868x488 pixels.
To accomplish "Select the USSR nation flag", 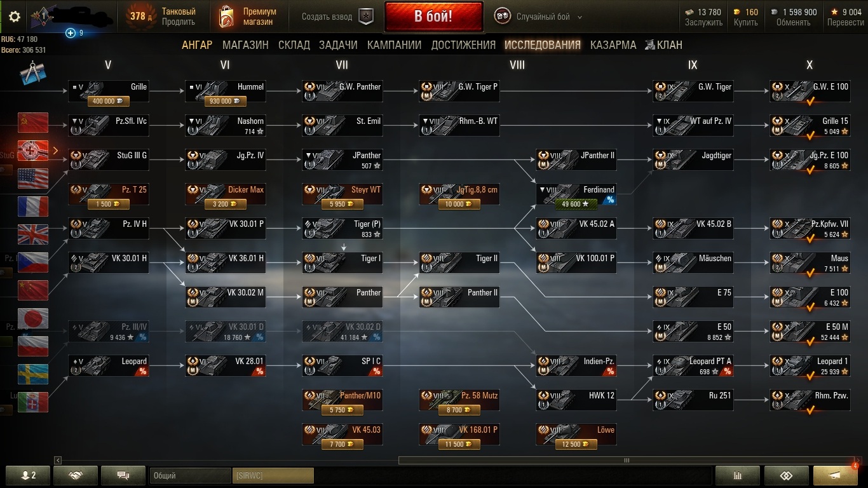I will [x=33, y=123].
